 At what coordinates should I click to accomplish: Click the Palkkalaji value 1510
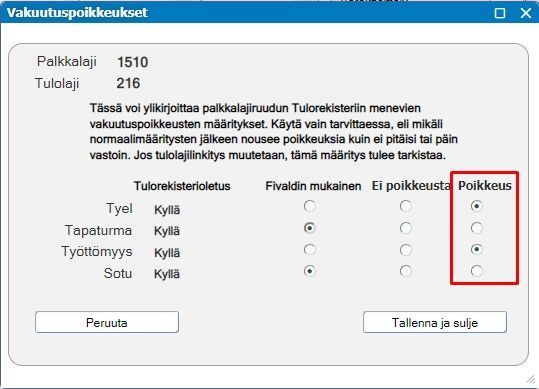coord(133,62)
